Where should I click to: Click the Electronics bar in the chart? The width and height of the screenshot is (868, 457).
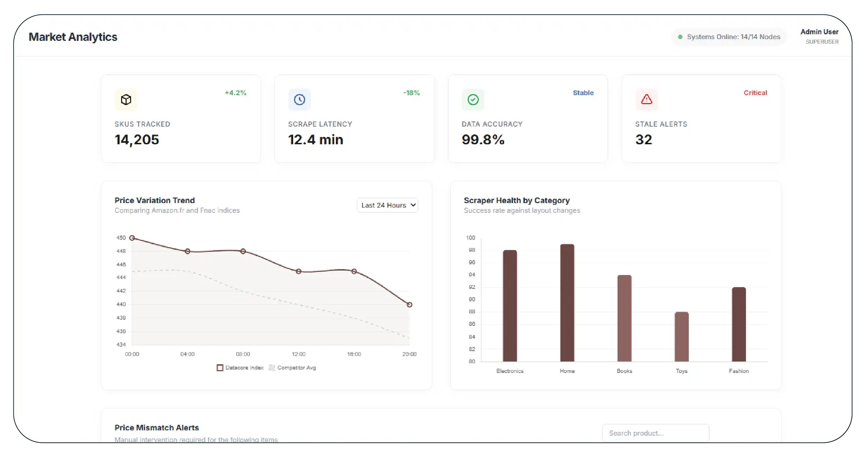510,306
